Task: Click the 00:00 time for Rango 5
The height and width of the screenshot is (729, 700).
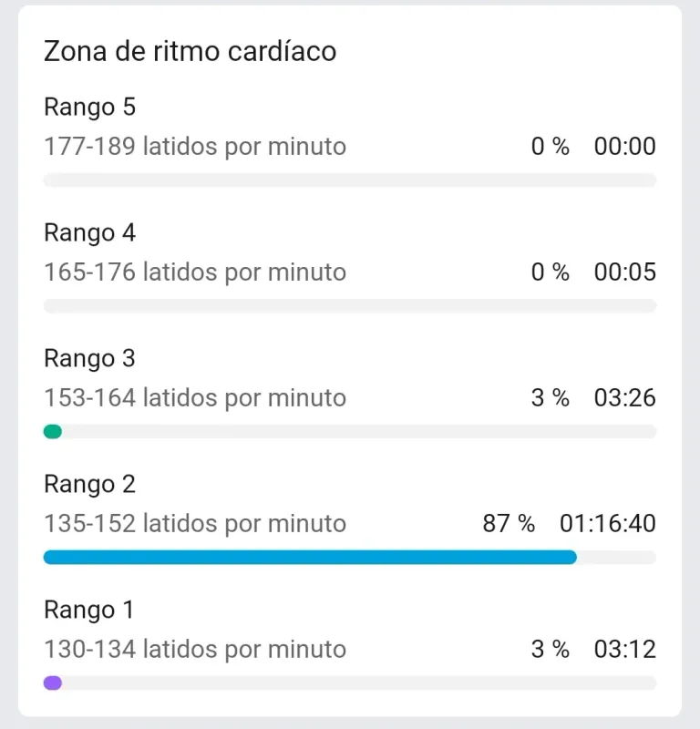Action: (x=624, y=147)
